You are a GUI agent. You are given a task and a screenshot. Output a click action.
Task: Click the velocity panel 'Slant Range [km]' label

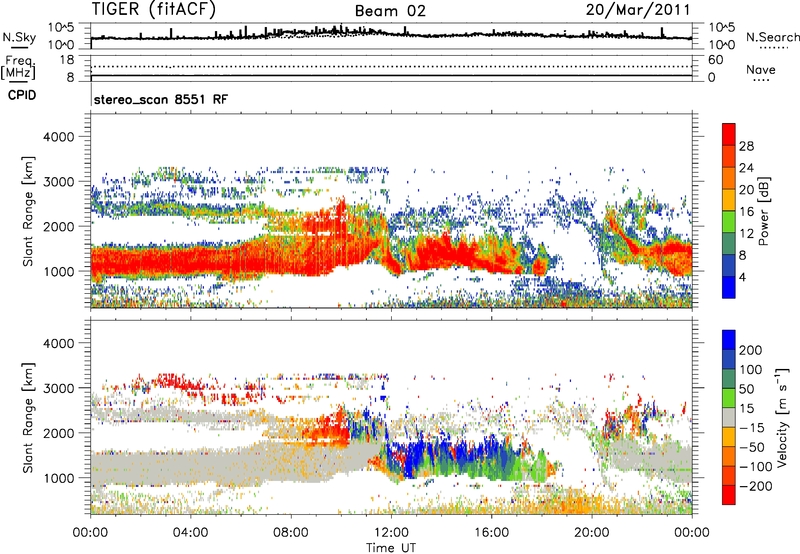[x=28, y=417]
